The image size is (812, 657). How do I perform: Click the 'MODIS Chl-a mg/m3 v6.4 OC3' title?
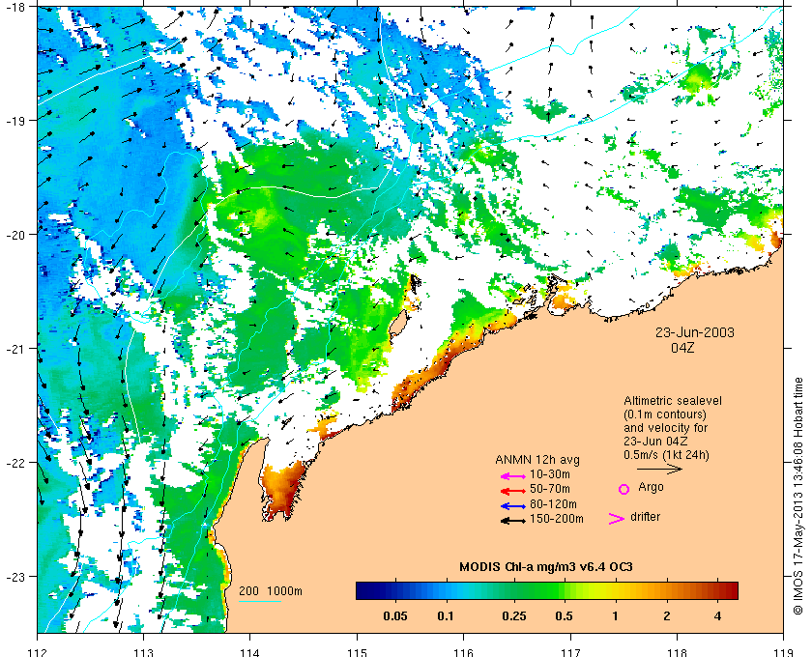click(546, 567)
